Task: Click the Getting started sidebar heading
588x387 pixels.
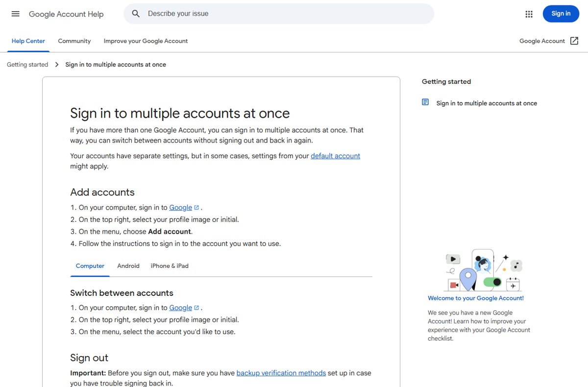Action: 446,82
